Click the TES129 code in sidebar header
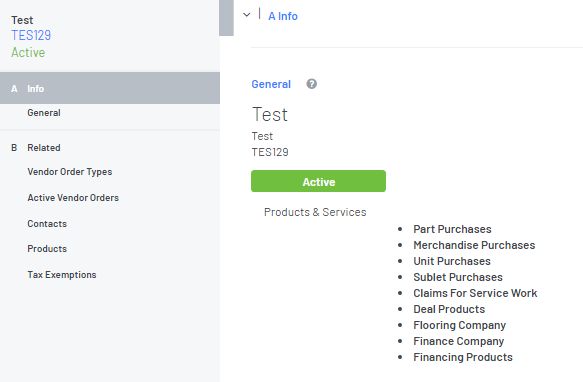The height and width of the screenshot is (382, 583). click(x=31, y=35)
